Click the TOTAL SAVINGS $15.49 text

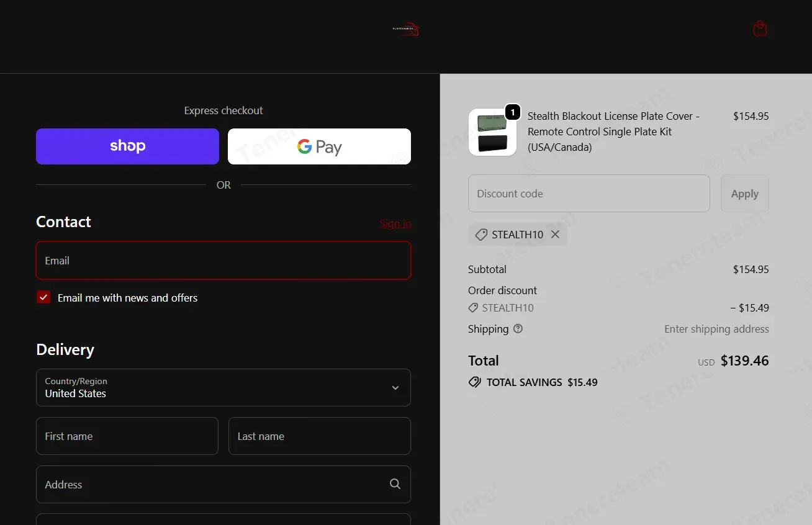542,382
